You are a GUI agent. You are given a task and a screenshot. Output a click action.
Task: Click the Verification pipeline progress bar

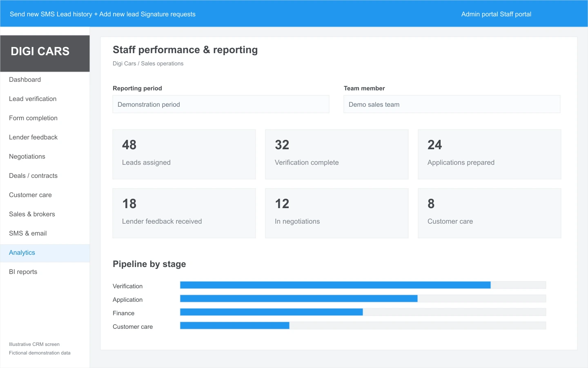pos(363,285)
